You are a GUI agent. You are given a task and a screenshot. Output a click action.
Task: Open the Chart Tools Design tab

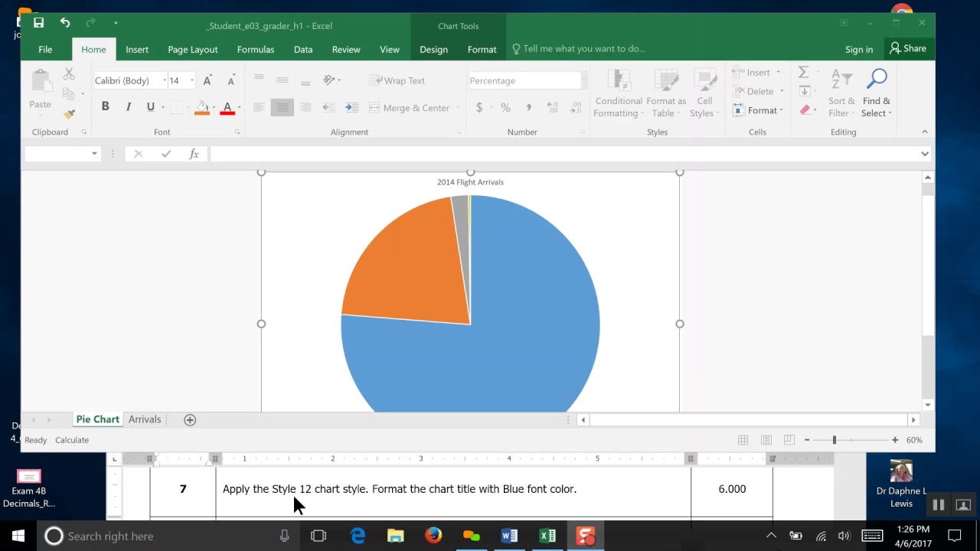pos(433,49)
